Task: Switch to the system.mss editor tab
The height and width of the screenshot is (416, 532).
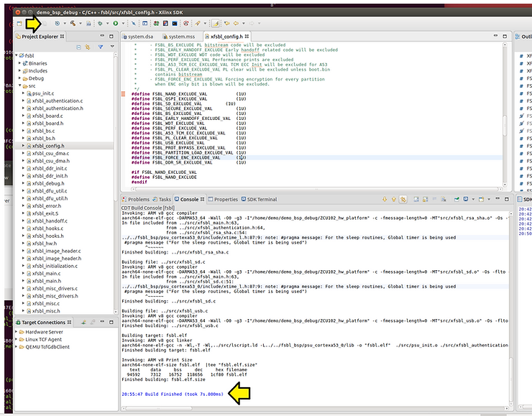Action: [179, 37]
